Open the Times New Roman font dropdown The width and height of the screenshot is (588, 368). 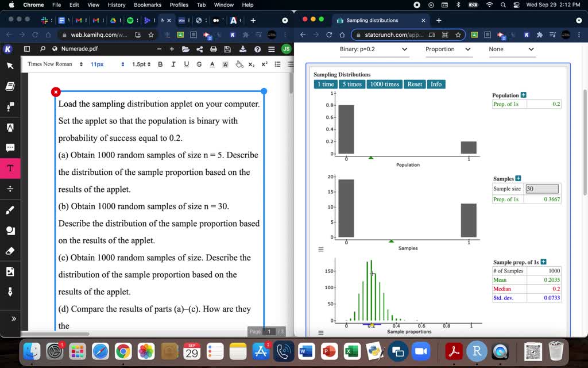(55, 64)
